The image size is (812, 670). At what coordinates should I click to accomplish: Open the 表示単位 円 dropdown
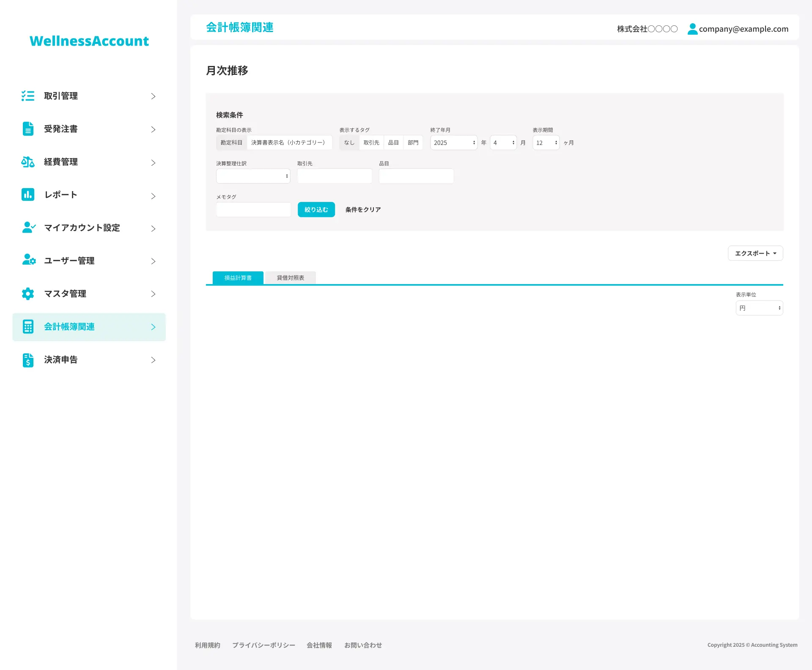click(759, 308)
